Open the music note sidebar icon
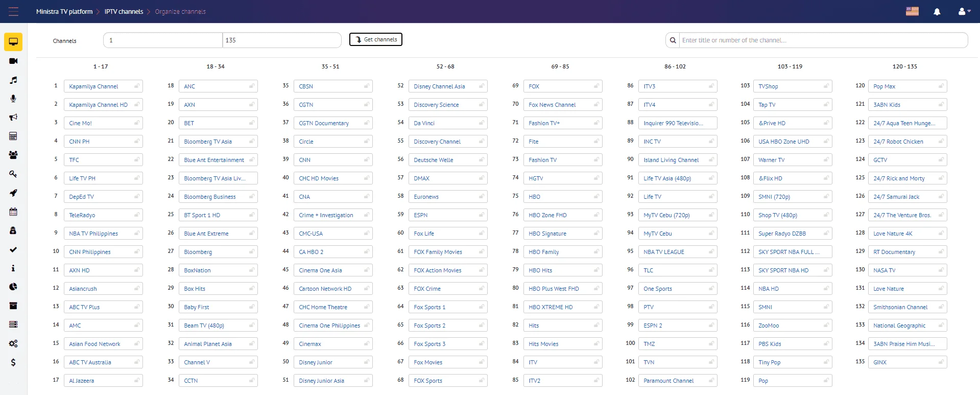Viewport: 980px width, 395px height. point(13,80)
